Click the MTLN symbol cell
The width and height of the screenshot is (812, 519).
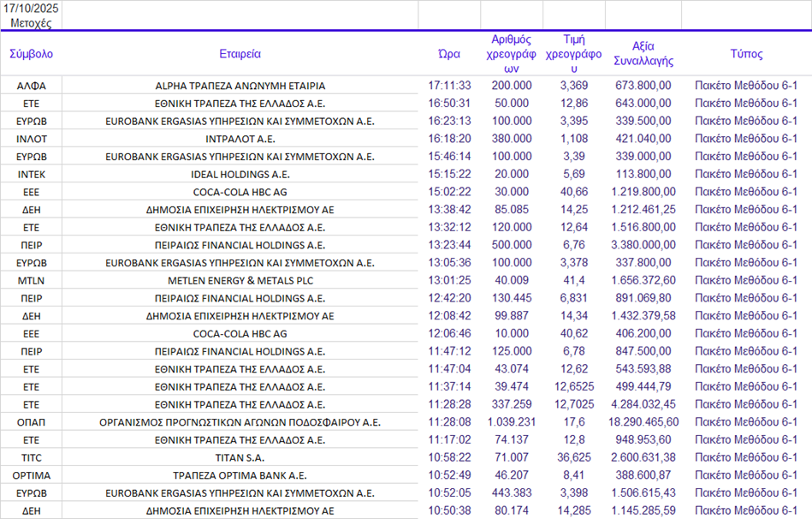click(x=31, y=280)
